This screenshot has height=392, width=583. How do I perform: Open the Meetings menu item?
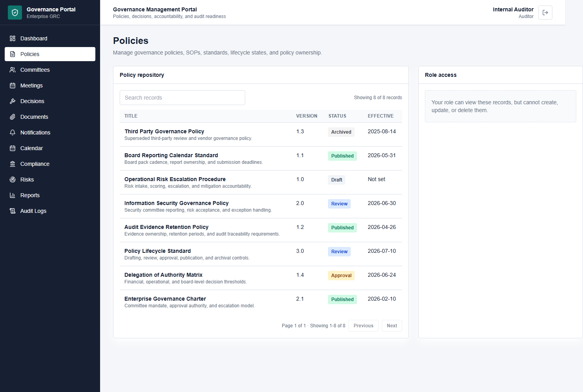[50, 85]
